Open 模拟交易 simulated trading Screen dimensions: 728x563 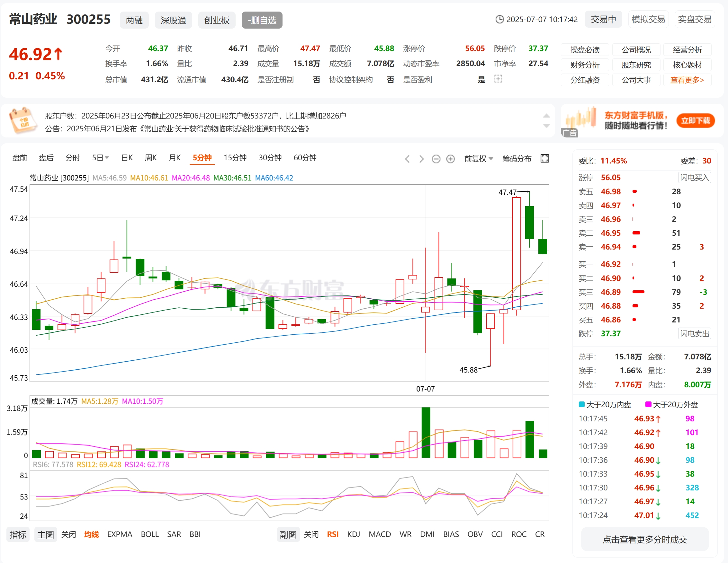[648, 19]
